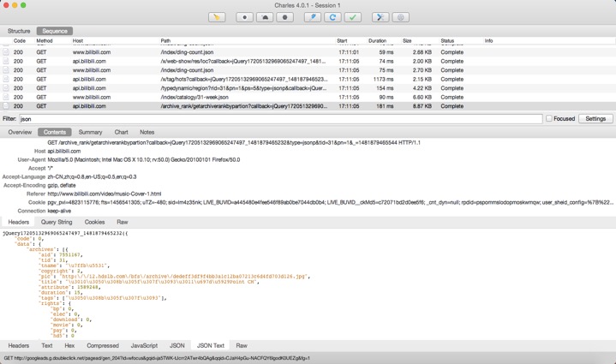Sort by the Host column header

point(78,41)
